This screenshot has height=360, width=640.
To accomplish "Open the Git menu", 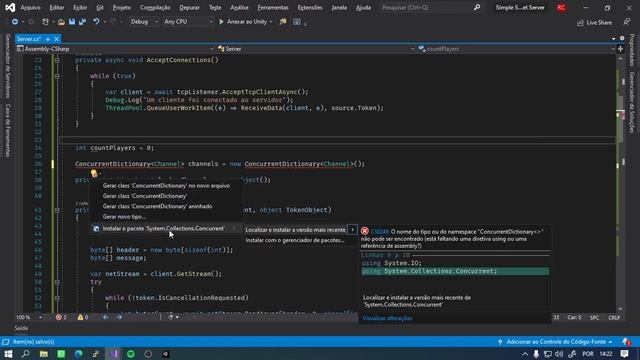I will click(x=100, y=7).
